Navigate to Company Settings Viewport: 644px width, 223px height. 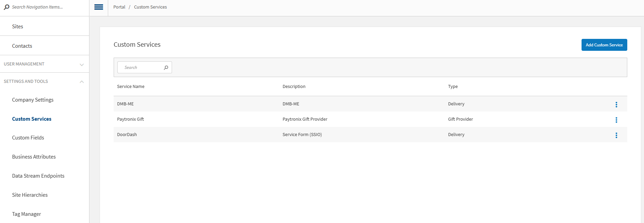pos(33,100)
